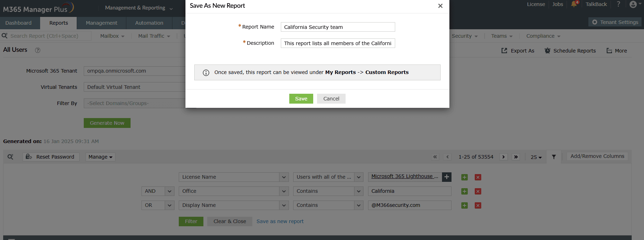
Task: Click the filter funnel icon
Action: click(x=554, y=157)
